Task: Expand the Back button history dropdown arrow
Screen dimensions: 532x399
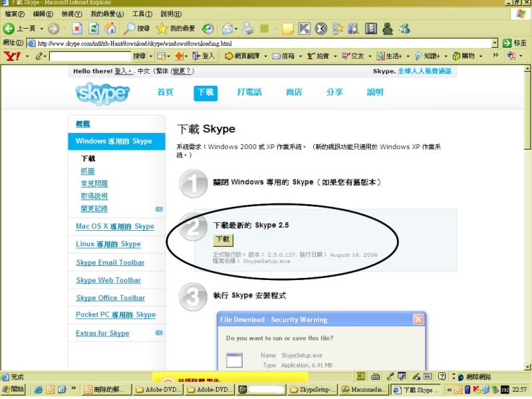Action: pos(42,29)
